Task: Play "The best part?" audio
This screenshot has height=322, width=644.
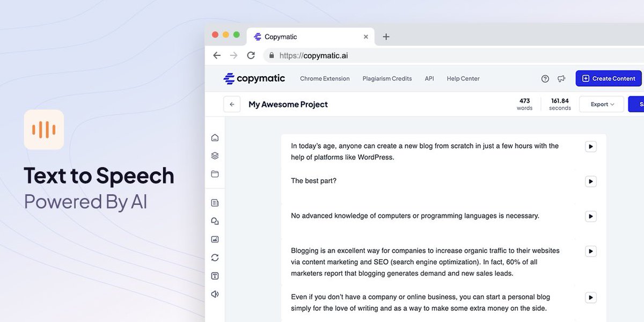Action: pos(591,181)
